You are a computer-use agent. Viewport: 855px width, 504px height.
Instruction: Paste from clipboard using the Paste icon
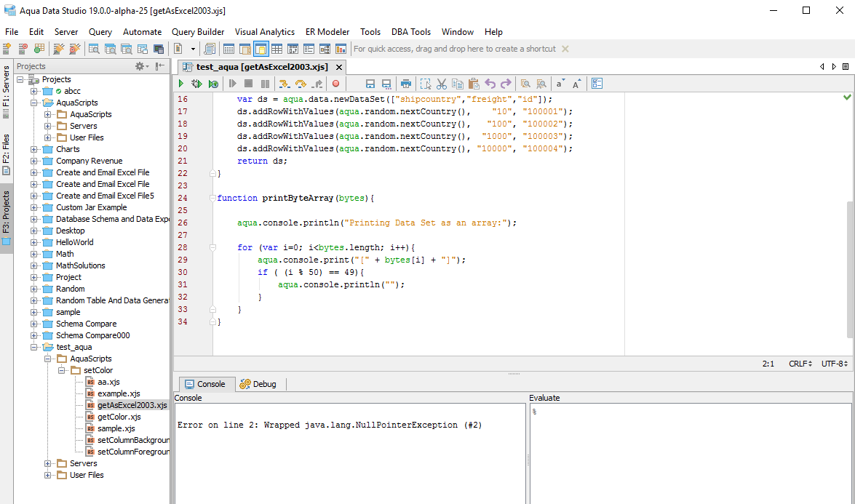tap(474, 84)
